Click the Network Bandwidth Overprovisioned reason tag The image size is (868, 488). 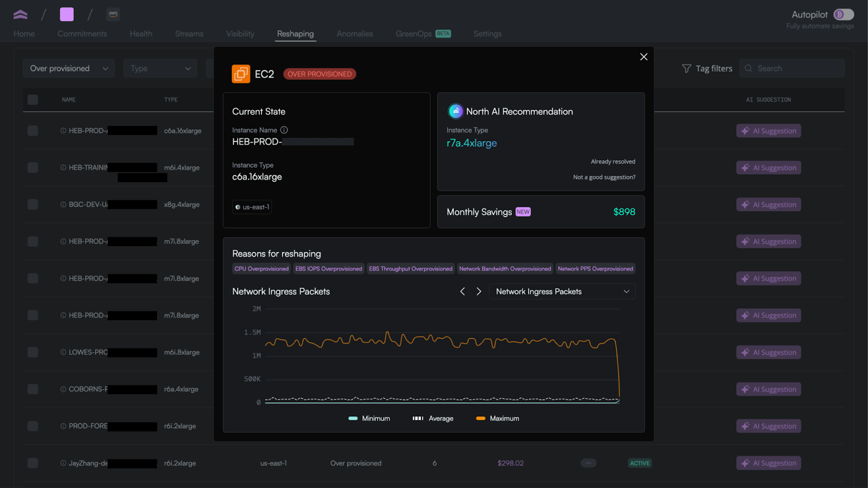pyautogui.click(x=505, y=269)
